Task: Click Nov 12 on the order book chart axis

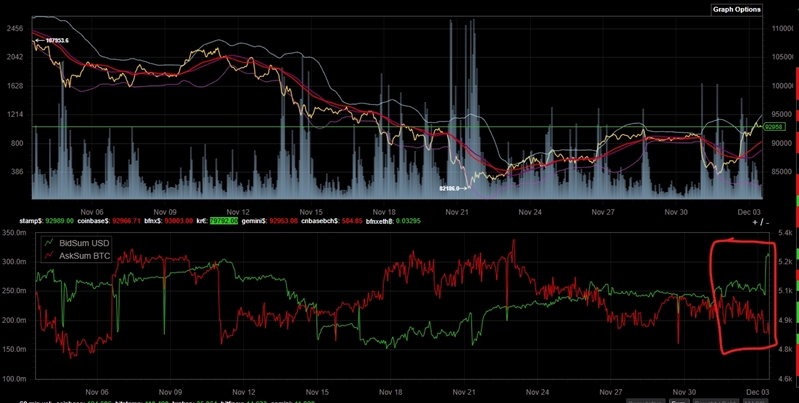Action: [244, 393]
